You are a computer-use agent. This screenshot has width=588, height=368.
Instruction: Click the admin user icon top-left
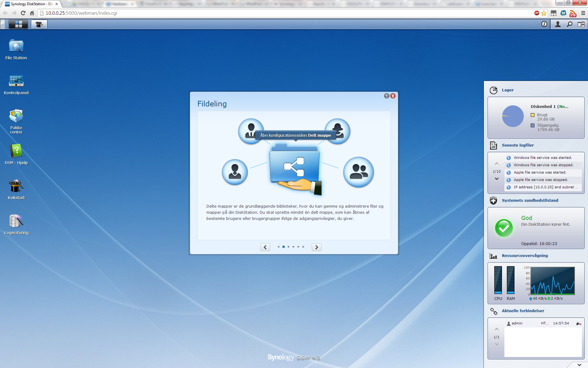251,131
